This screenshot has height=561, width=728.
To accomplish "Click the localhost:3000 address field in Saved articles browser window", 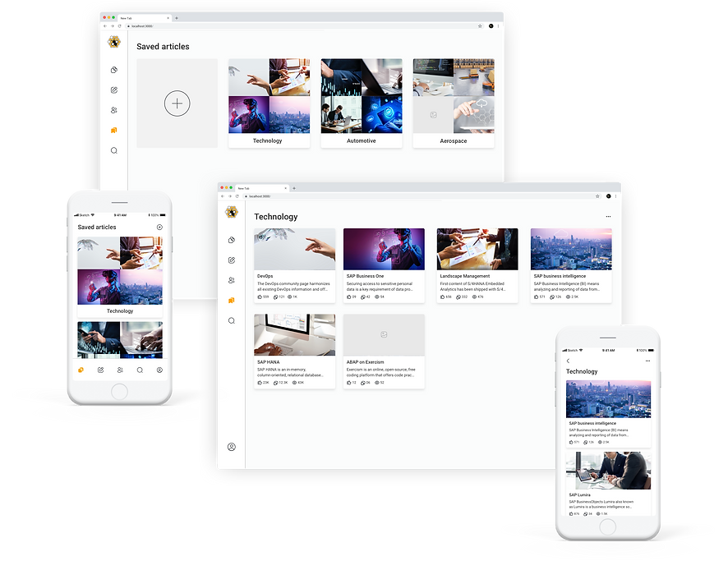I will point(302,26).
